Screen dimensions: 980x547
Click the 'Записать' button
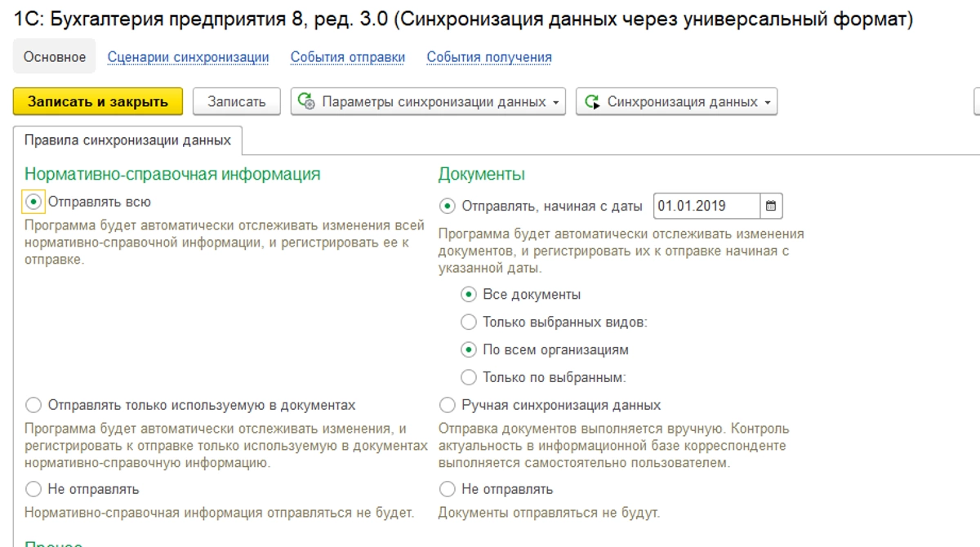237,102
